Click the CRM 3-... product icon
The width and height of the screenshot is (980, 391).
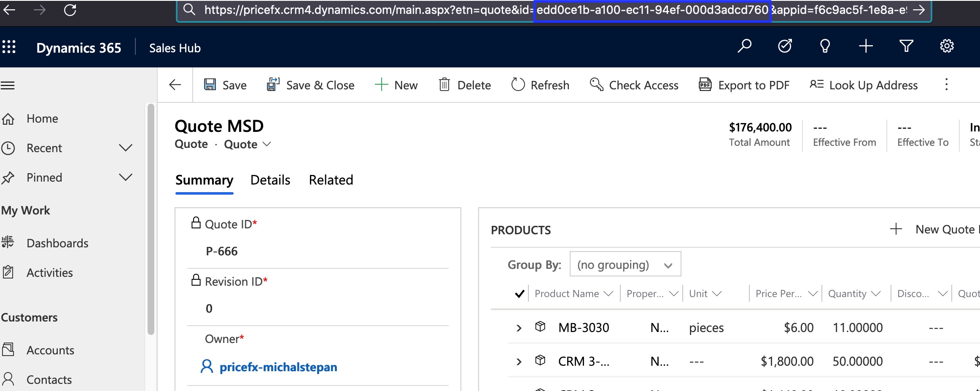click(x=540, y=360)
